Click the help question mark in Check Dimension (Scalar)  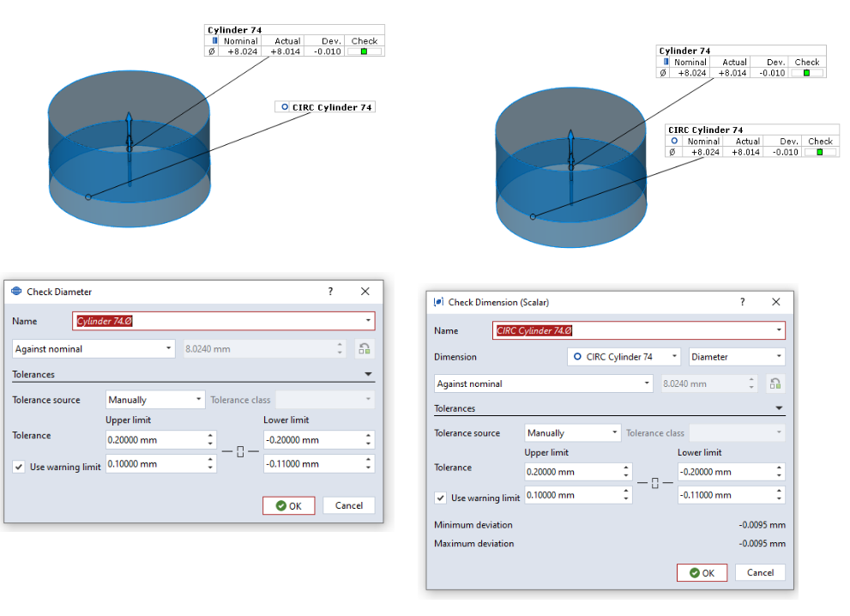[x=742, y=302]
